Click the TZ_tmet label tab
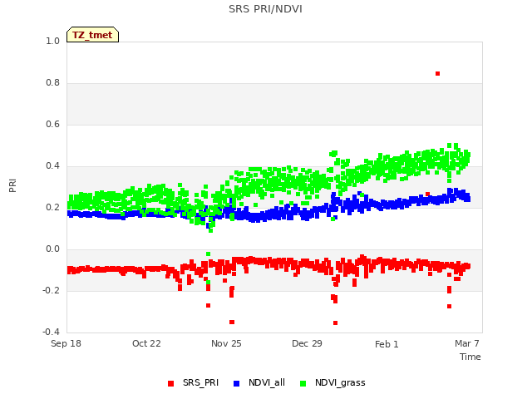 92,35
